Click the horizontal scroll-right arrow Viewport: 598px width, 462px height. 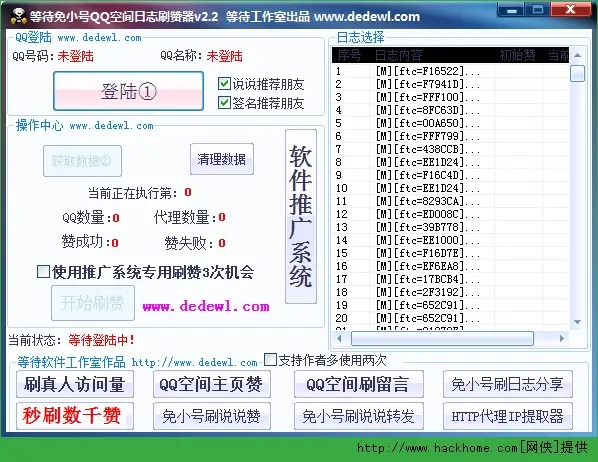tap(562, 338)
